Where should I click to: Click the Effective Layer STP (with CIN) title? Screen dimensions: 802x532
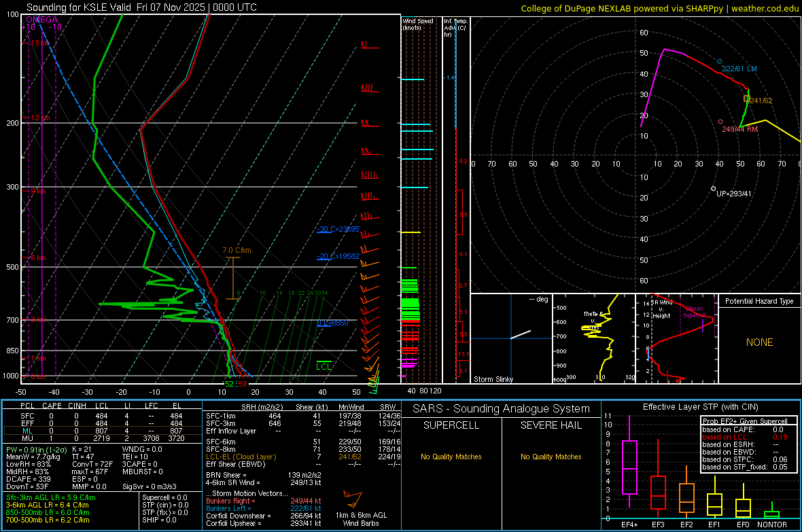700,407
